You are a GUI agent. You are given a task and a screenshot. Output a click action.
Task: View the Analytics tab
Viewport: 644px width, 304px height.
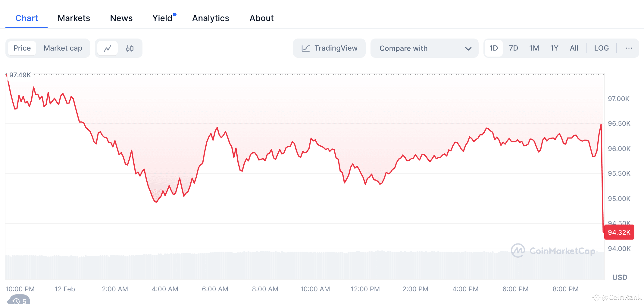[211, 18]
